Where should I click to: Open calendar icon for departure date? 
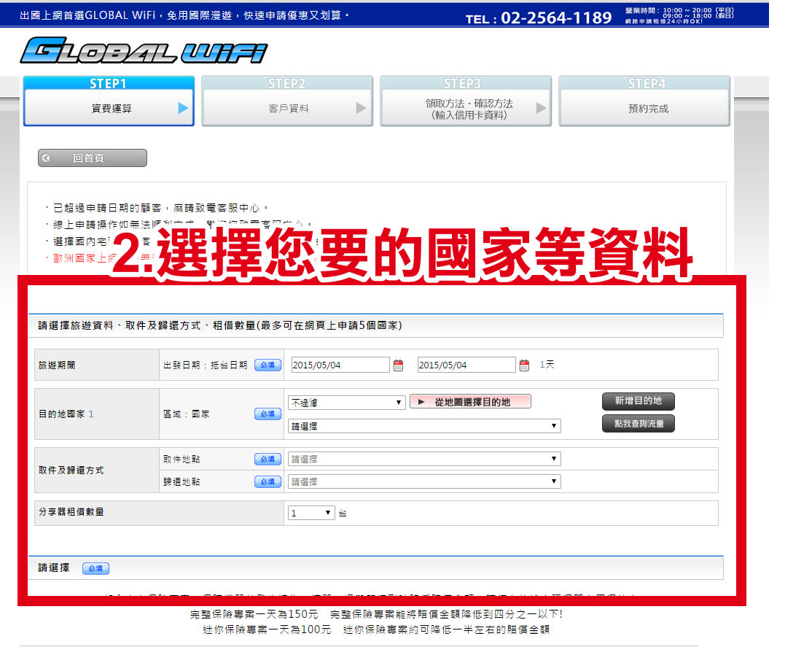tap(398, 365)
